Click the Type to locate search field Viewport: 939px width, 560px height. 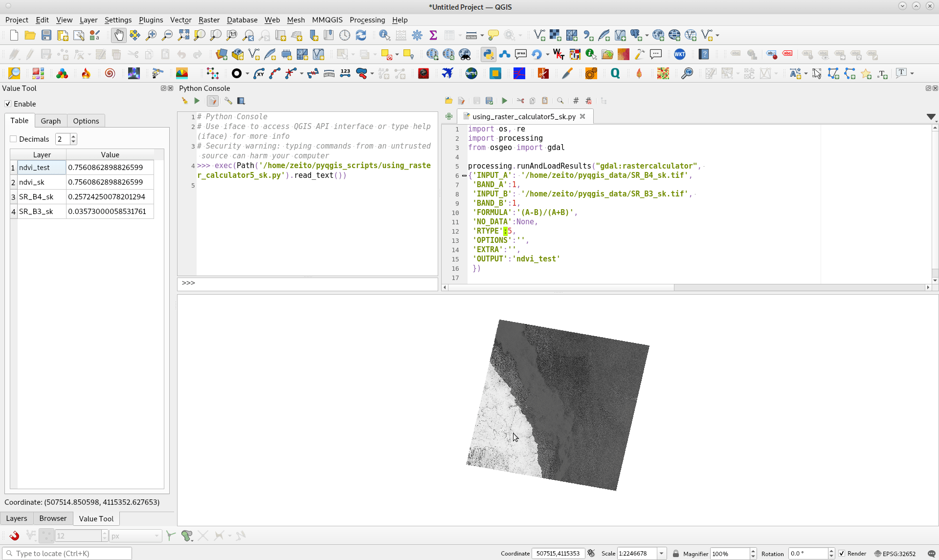tap(68, 554)
